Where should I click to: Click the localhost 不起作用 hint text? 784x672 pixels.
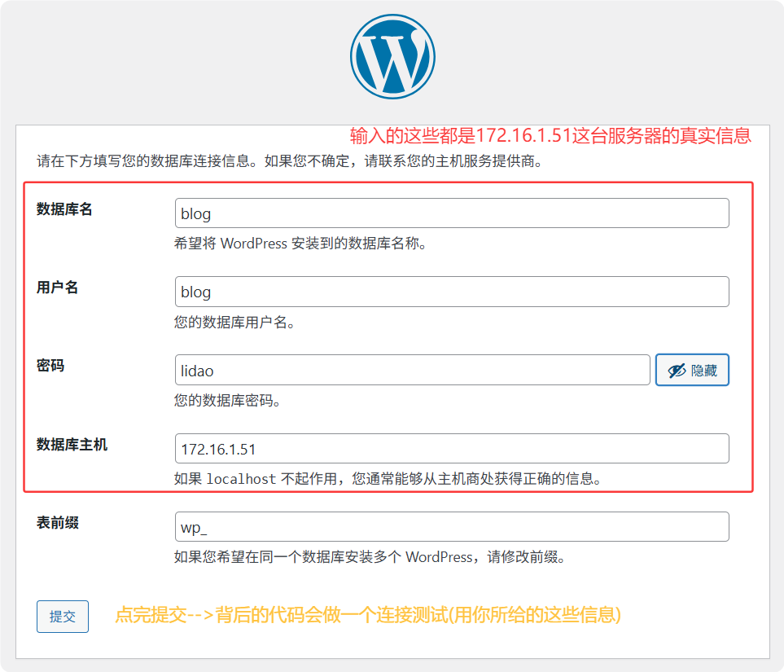tap(388, 479)
